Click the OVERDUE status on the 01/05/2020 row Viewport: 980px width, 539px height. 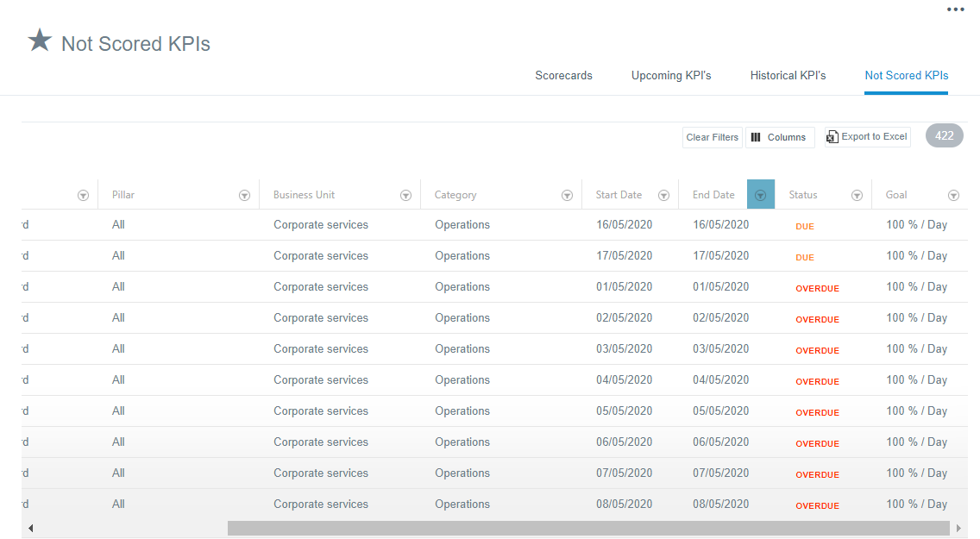coord(817,288)
